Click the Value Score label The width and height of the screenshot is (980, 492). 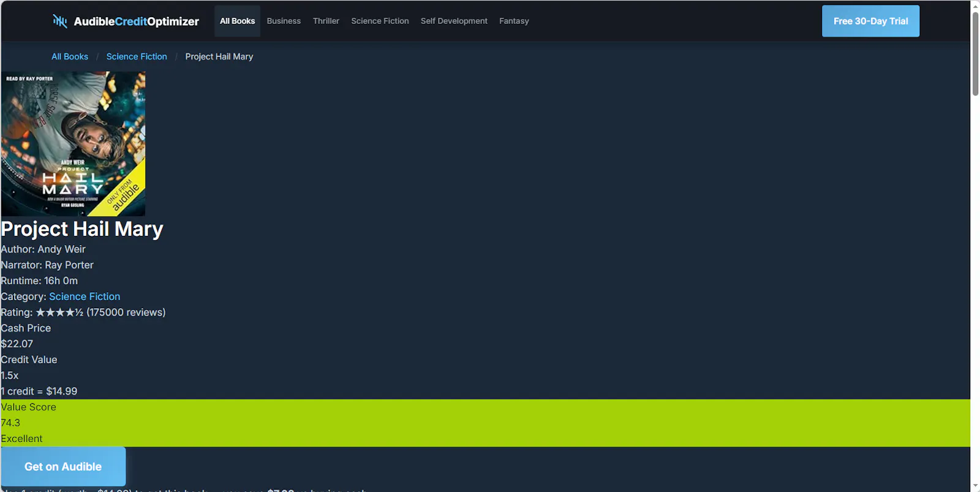(28, 407)
